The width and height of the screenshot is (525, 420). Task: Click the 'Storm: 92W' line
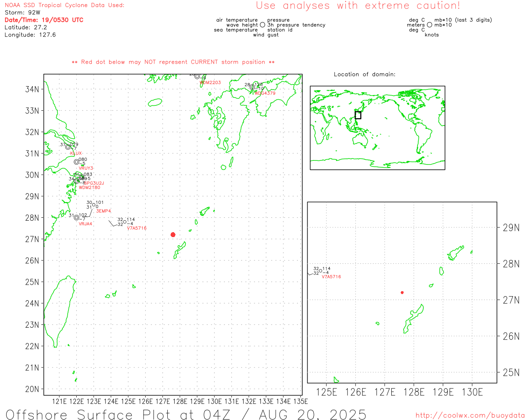pos(23,12)
